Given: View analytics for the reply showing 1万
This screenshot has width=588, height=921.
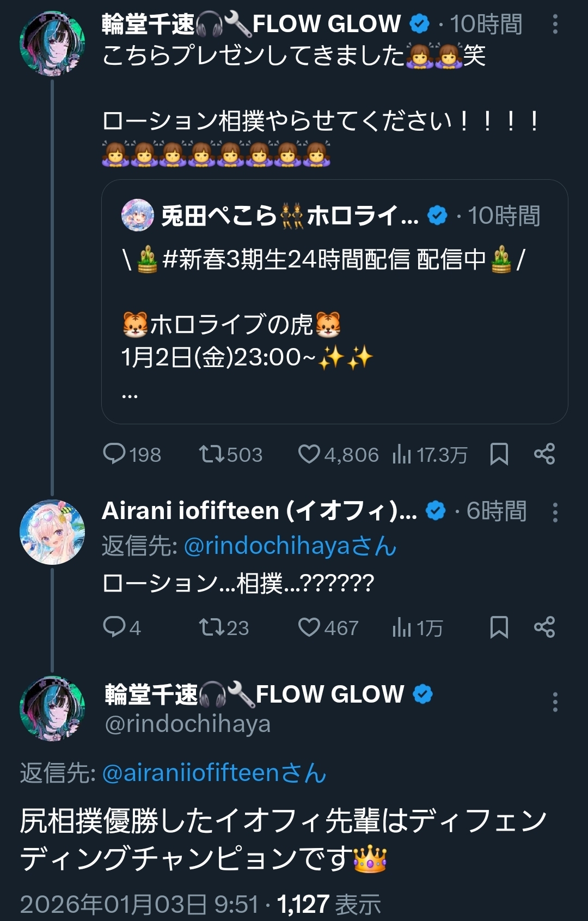Looking at the screenshot, I should coord(402,627).
